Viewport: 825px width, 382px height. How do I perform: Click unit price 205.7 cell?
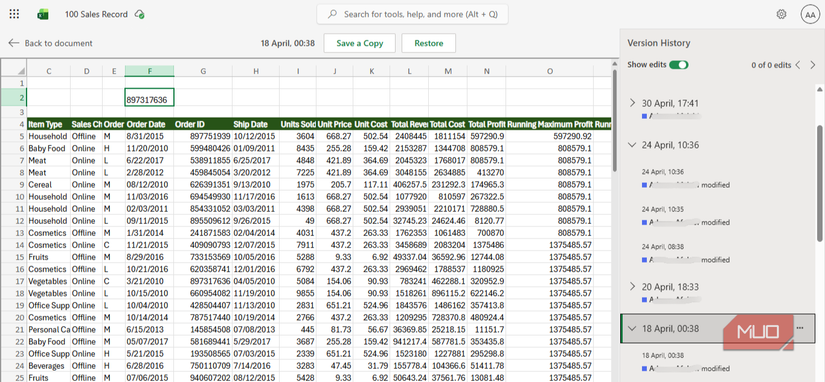[x=335, y=185]
